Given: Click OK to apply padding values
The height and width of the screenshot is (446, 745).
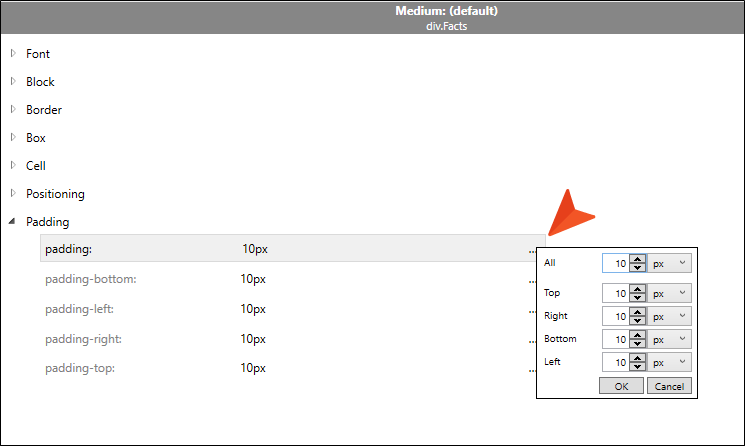Looking at the screenshot, I should click(x=621, y=386).
